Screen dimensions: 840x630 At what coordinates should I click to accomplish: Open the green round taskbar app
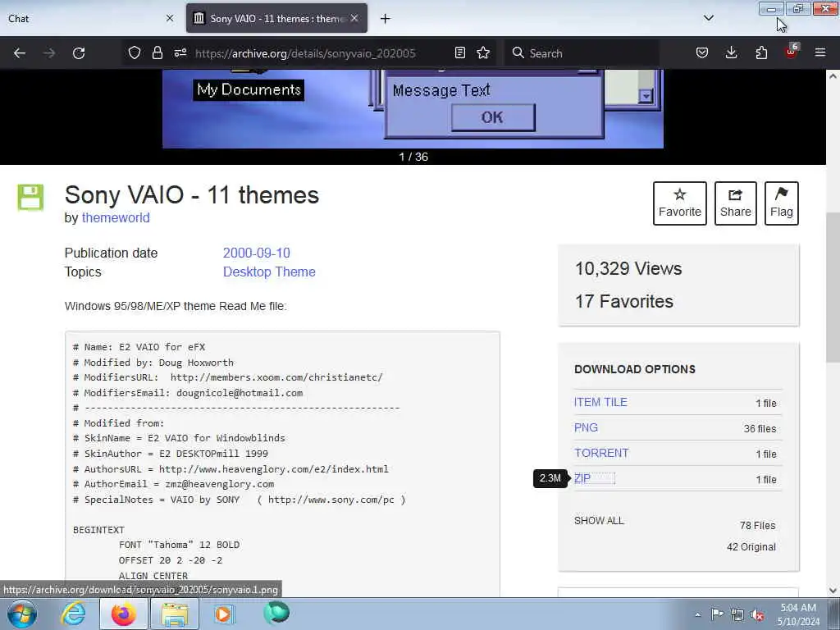[276, 613]
